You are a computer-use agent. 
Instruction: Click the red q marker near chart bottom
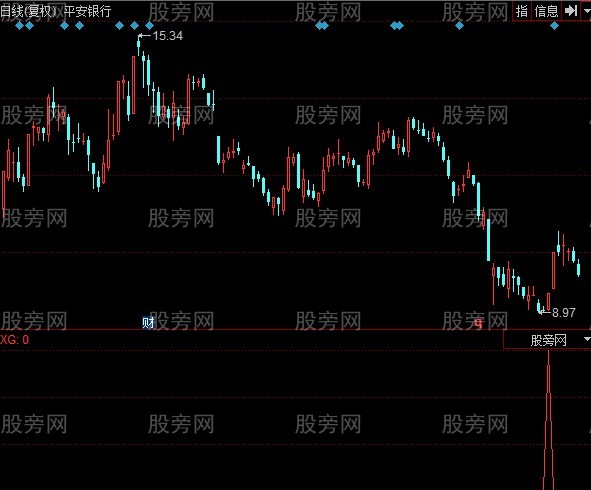(478, 323)
